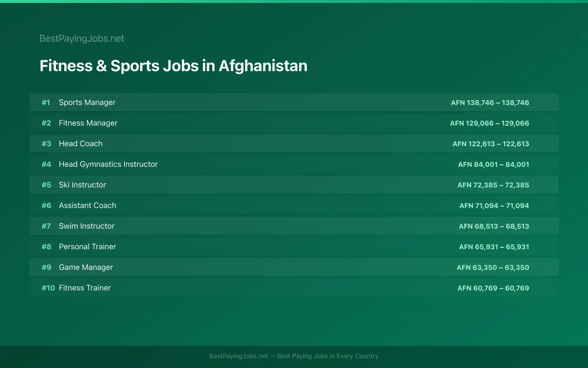
Task: Click the #5 rank number
Action: point(46,185)
